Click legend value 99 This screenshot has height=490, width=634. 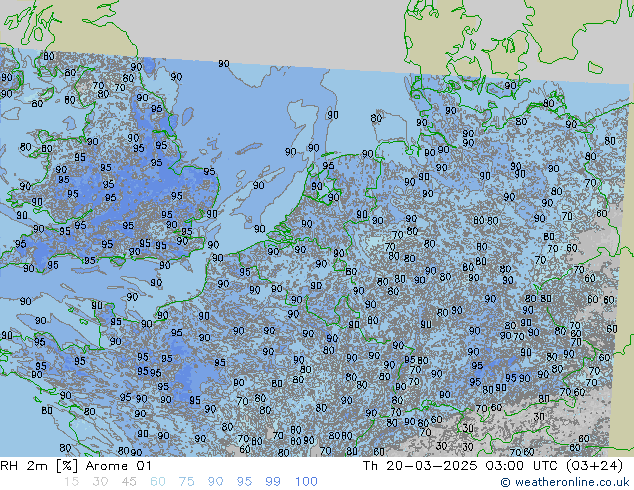(x=273, y=482)
